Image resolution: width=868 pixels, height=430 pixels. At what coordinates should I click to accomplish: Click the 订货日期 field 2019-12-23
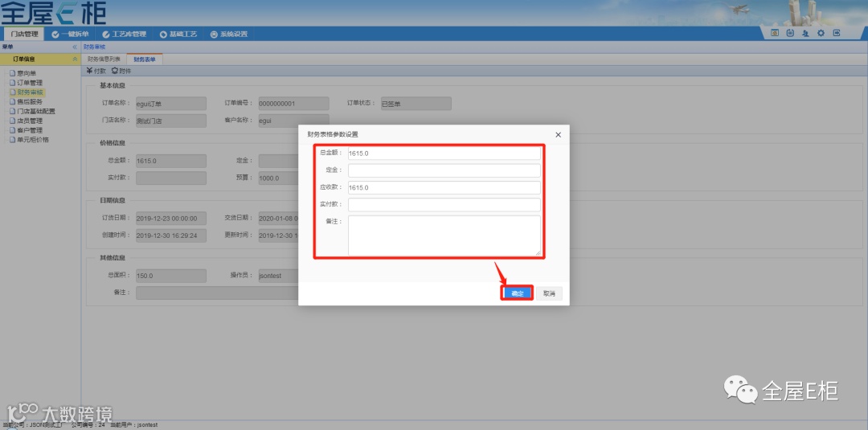pos(171,218)
